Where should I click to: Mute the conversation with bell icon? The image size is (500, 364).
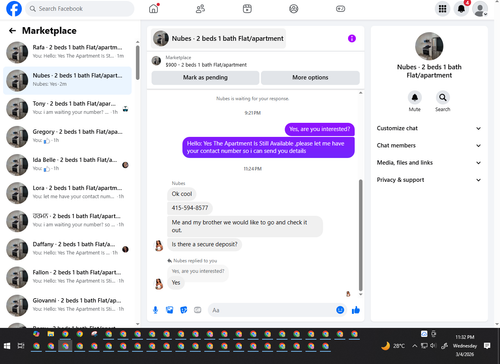coord(415,97)
